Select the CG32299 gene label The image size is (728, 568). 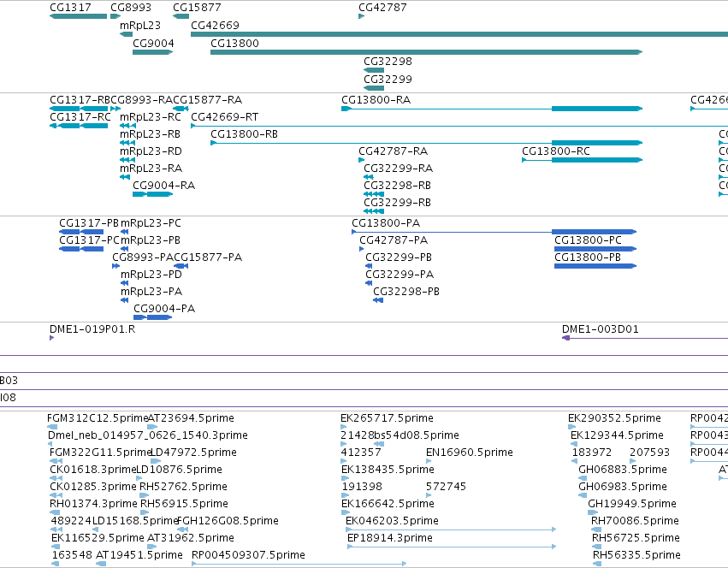388,79
